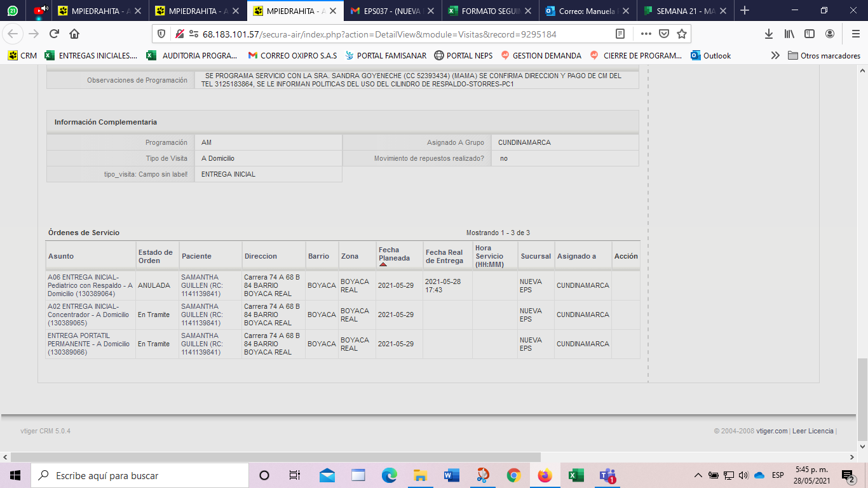Image resolution: width=868 pixels, height=488 pixels.
Task: Open the Firefox account icon
Action: coord(830,34)
